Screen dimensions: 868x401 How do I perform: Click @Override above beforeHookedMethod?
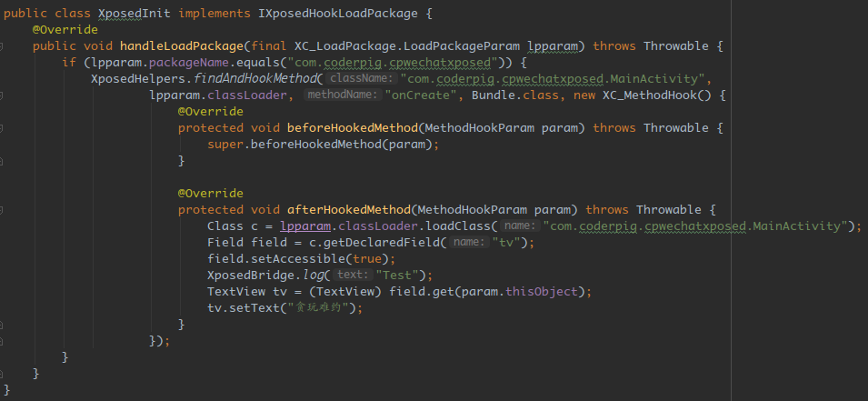(210, 111)
